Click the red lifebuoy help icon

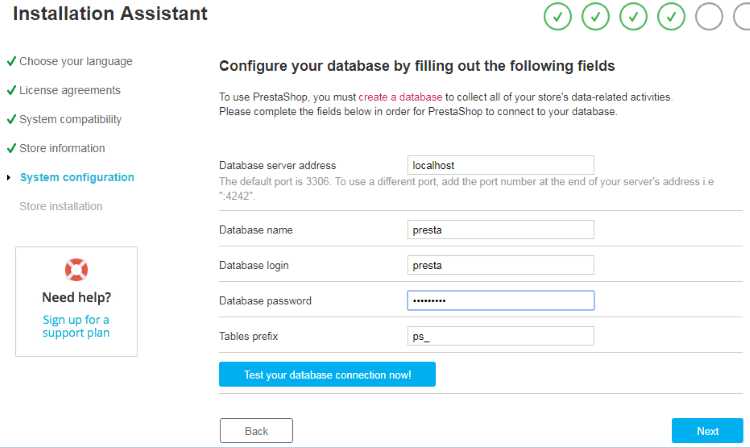click(77, 270)
